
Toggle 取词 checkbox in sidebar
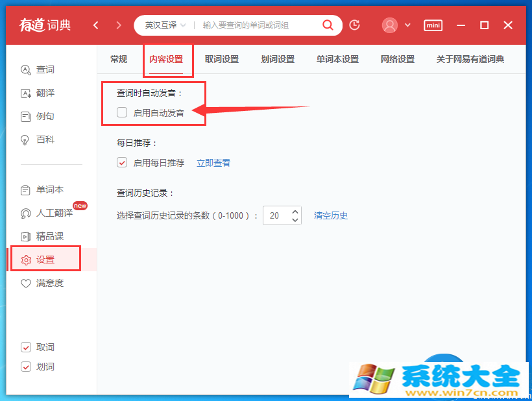pos(26,347)
